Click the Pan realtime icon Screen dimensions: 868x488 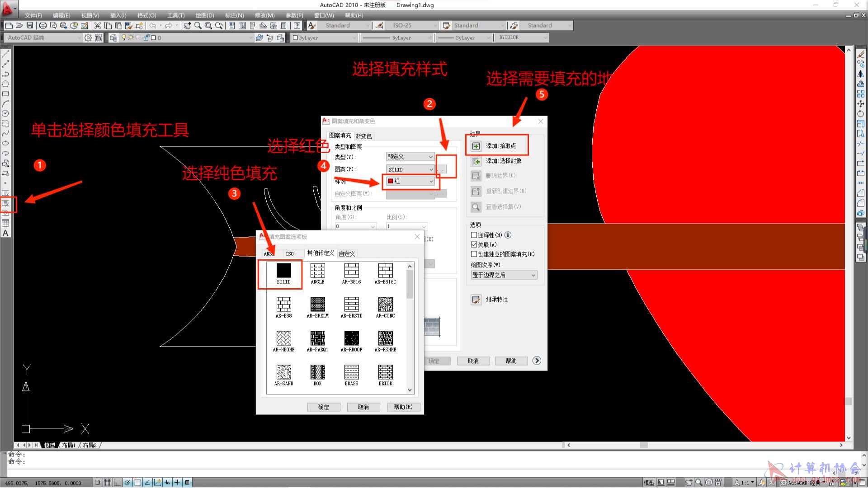(187, 25)
